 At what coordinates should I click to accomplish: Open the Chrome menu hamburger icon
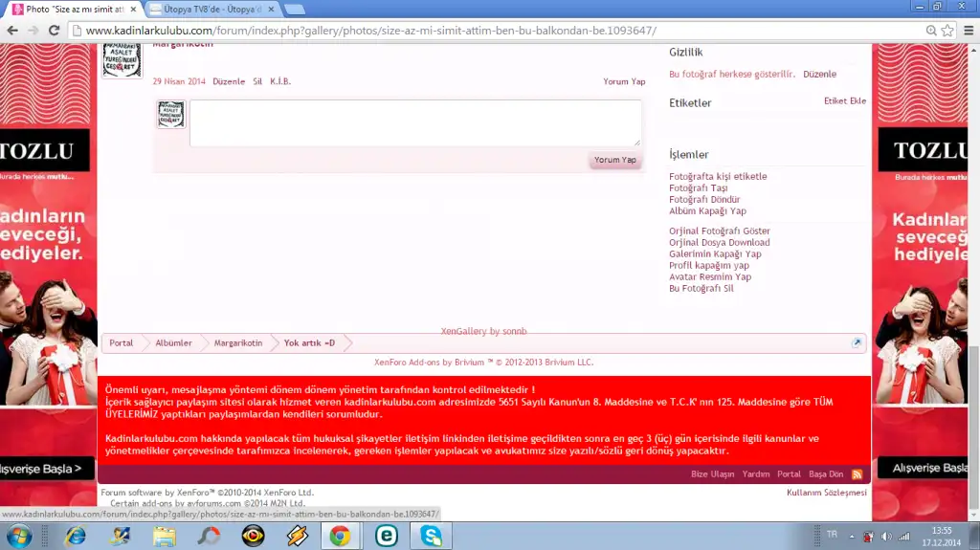(969, 30)
